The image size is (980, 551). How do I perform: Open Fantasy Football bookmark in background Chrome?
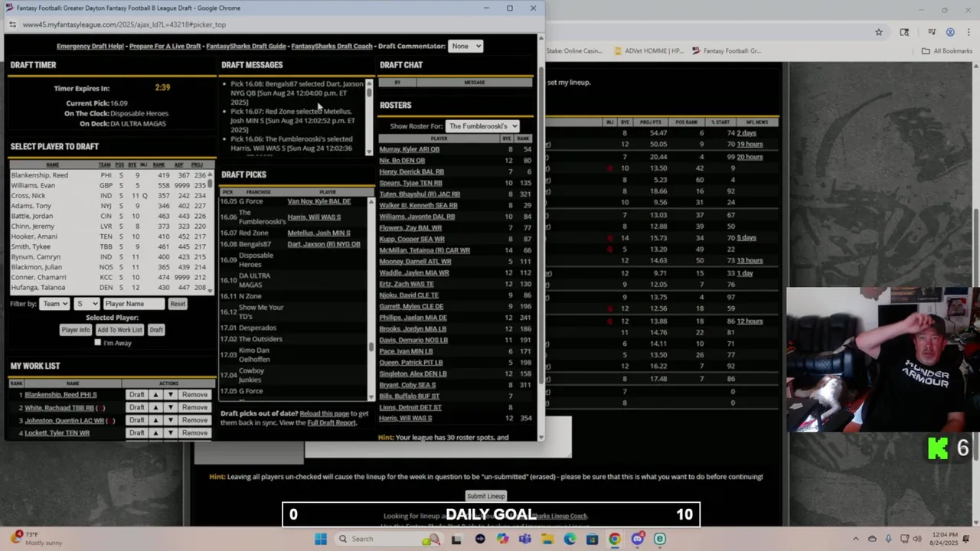pyautogui.click(x=727, y=51)
